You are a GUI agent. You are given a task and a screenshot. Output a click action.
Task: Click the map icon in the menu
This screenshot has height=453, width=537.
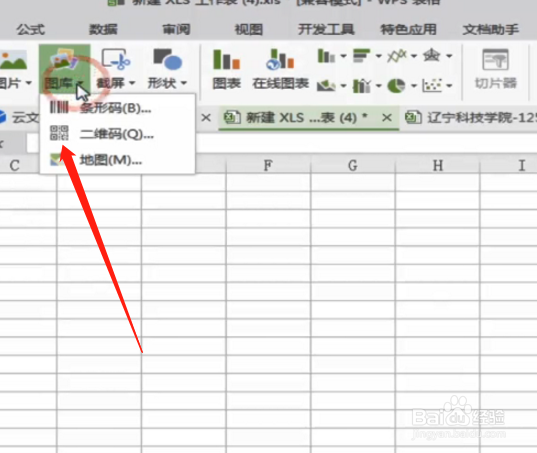[x=58, y=160]
